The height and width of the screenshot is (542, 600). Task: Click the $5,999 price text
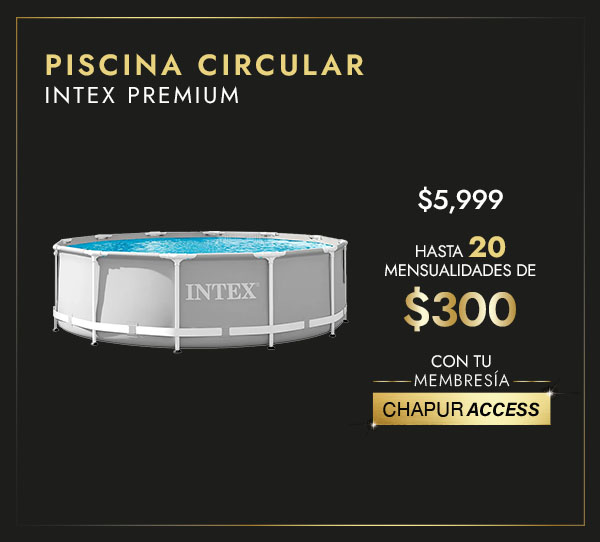click(460, 199)
